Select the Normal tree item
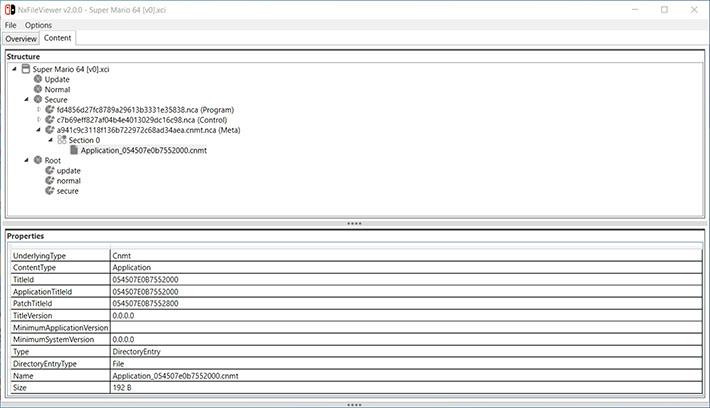 click(x=57, y=89)
